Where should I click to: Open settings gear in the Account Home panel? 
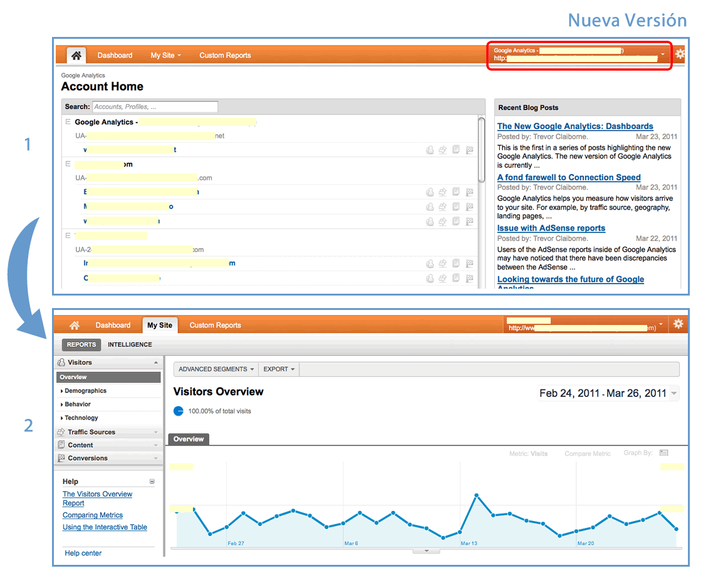[680, 54]
